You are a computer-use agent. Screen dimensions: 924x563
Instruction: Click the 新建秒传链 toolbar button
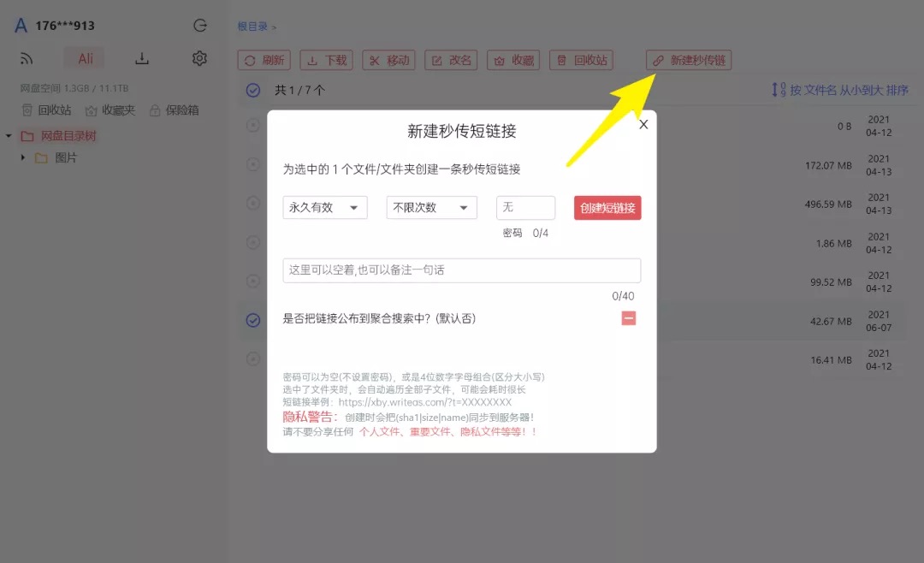click(689, 60)
